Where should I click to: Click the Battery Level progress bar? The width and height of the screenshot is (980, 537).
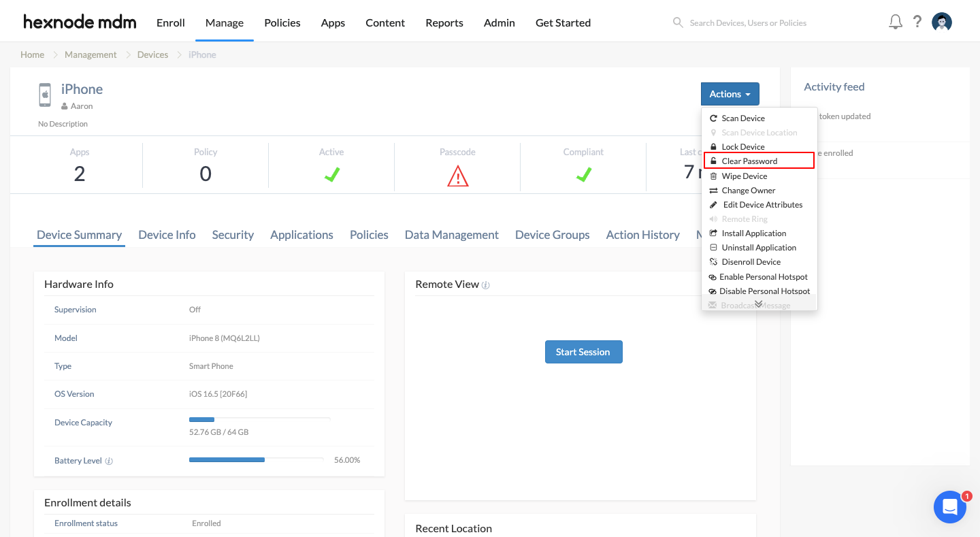click(257, 460)
